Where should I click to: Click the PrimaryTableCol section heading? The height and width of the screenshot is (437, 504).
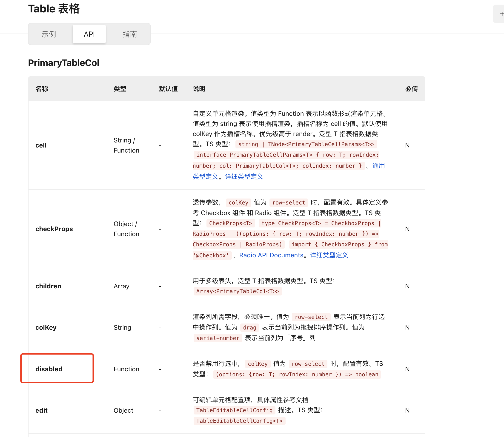(63, 63)
